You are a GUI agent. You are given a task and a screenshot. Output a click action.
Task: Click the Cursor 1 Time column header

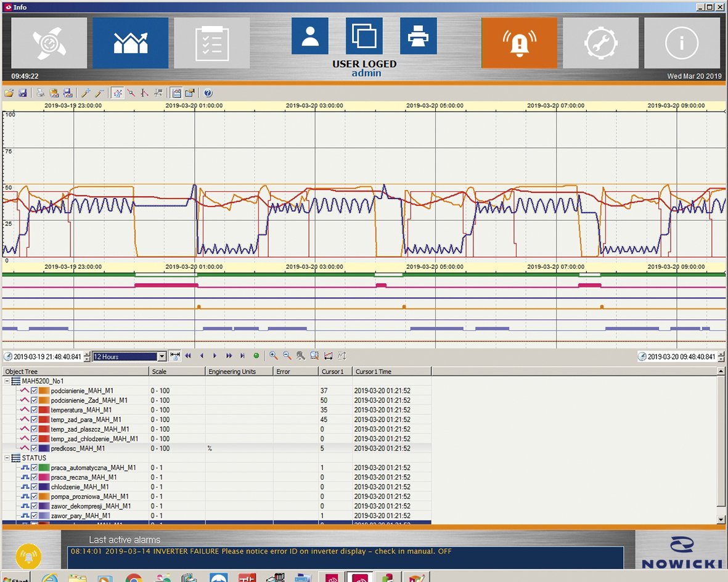(x=392, y=372)
